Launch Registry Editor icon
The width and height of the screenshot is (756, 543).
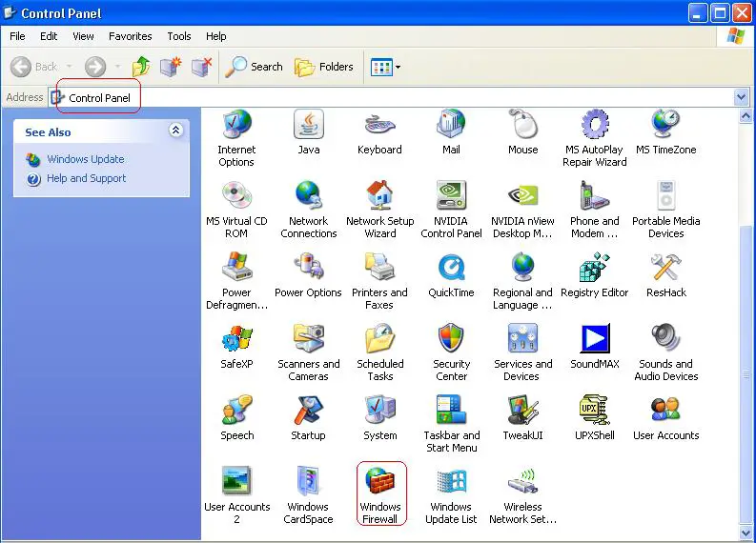point(595,275)
